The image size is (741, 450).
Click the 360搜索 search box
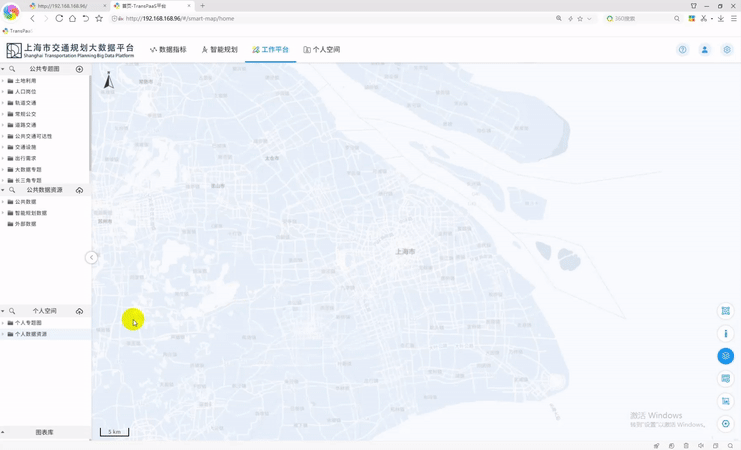tap(643, 18)
